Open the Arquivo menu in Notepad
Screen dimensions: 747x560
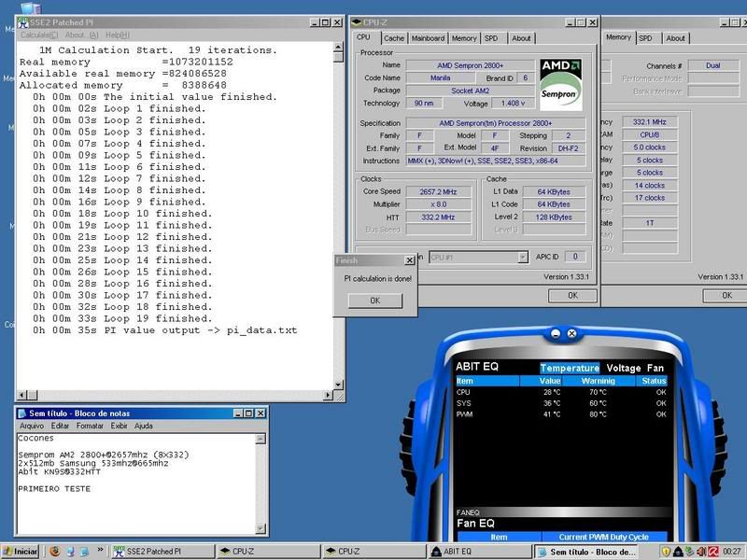coord(32,426)
